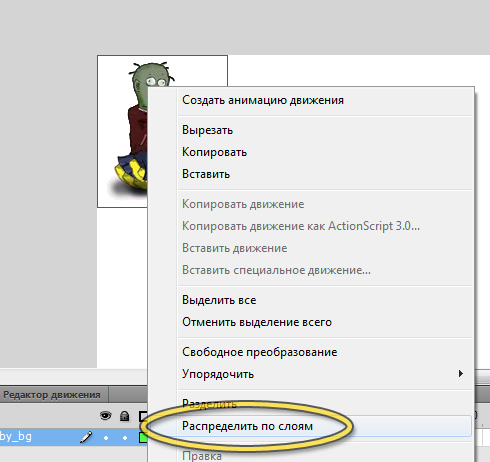
Task: Toggle visibility dot of by_bg layer
Action: pos(106,438)
